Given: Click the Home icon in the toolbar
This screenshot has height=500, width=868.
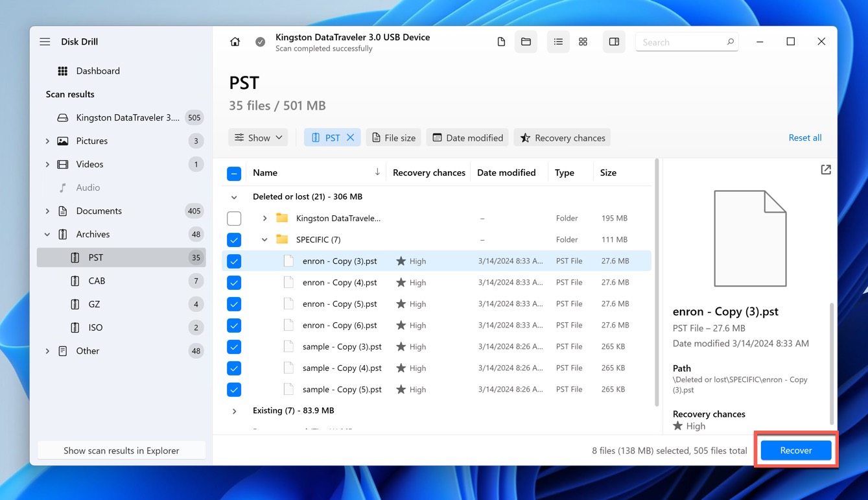Looking at the screenshot, I should point(235,42).
